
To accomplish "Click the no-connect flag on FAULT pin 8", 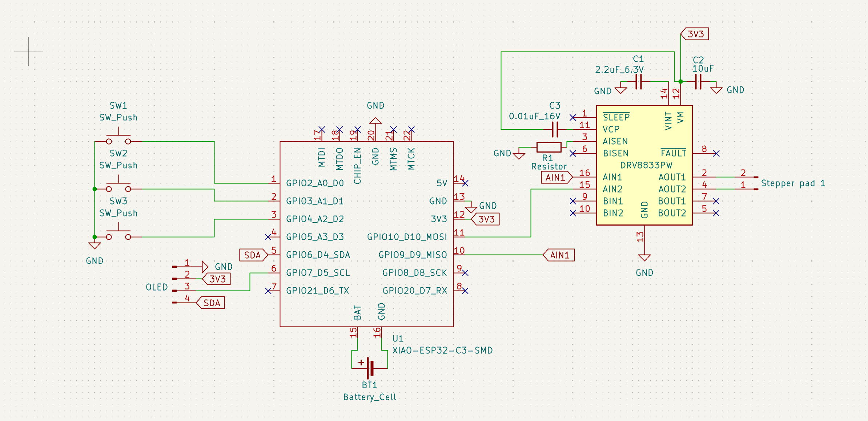I will pos(716,154).
